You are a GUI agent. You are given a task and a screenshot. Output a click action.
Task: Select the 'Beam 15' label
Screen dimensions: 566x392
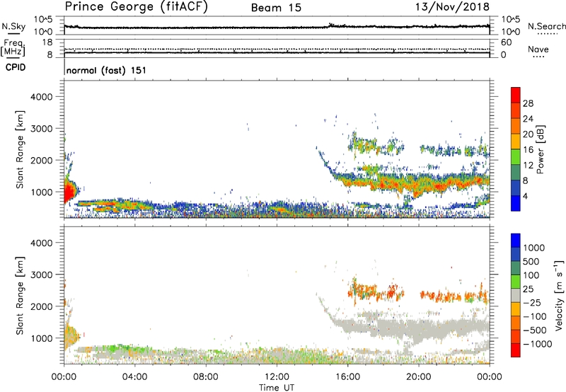(x=276, y=8)
